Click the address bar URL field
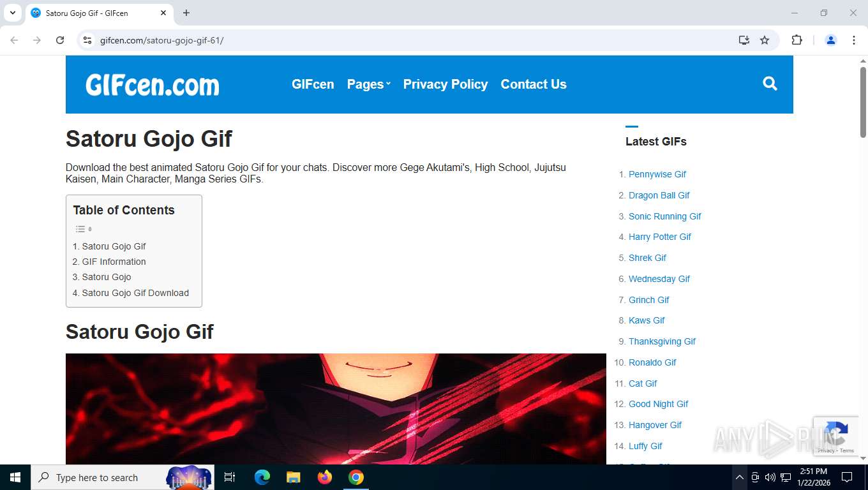 tap(408, 40)
